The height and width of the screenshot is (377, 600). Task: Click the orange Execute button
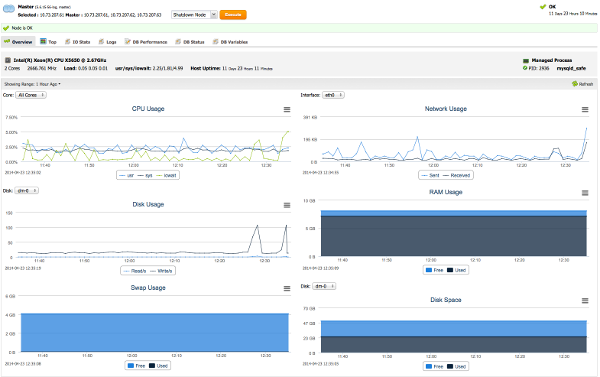pos(233,15)
